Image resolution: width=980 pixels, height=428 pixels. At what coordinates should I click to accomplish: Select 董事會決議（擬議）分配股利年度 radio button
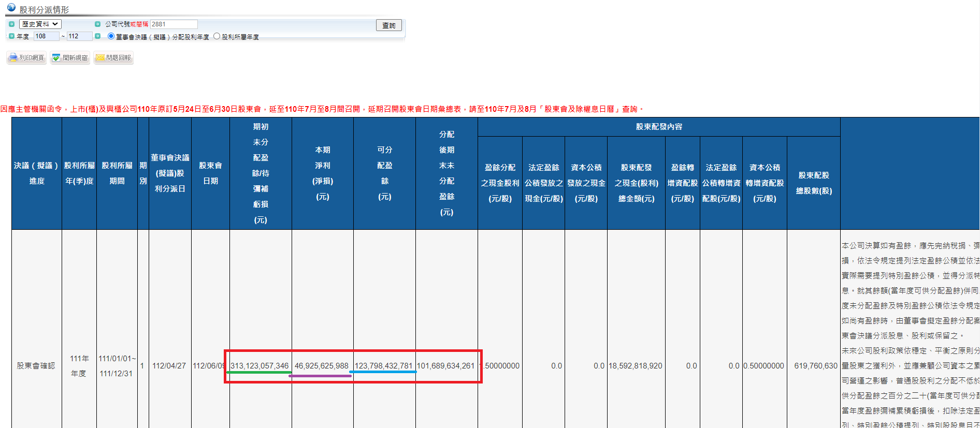pos(111,36)
